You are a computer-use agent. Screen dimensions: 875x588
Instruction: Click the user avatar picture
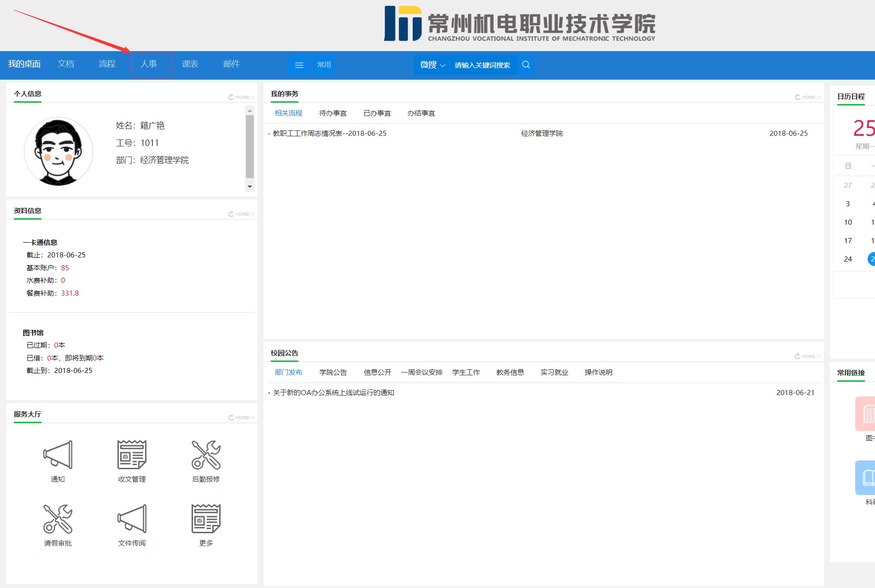point(58,151)
